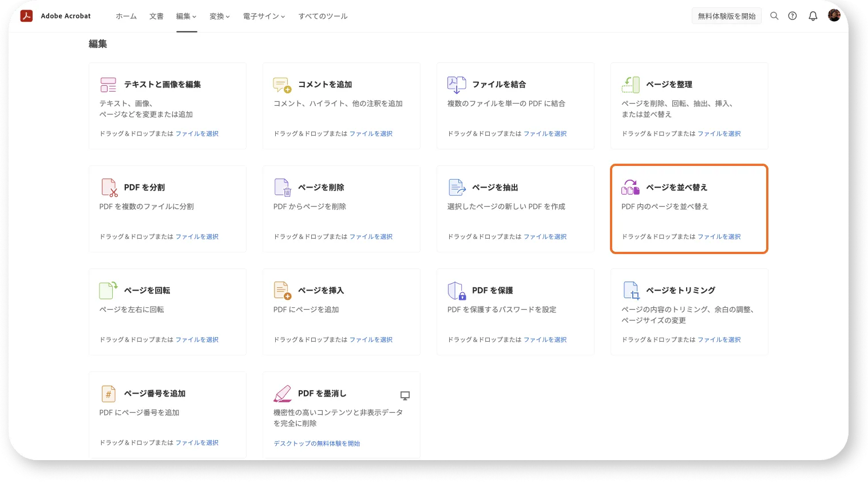The image size is (868, 483).
Task: Click ファイルを選択 link under ページを整理
Action: [x=719, y=134]
